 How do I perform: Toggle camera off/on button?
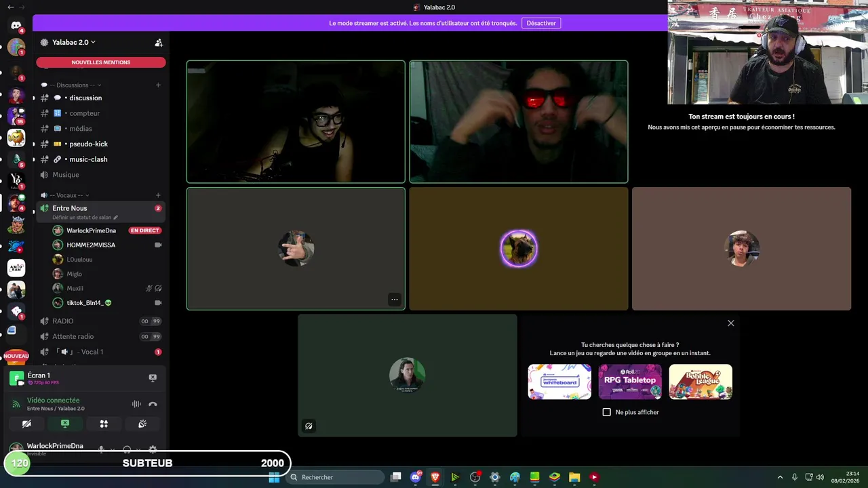point(26,424)
